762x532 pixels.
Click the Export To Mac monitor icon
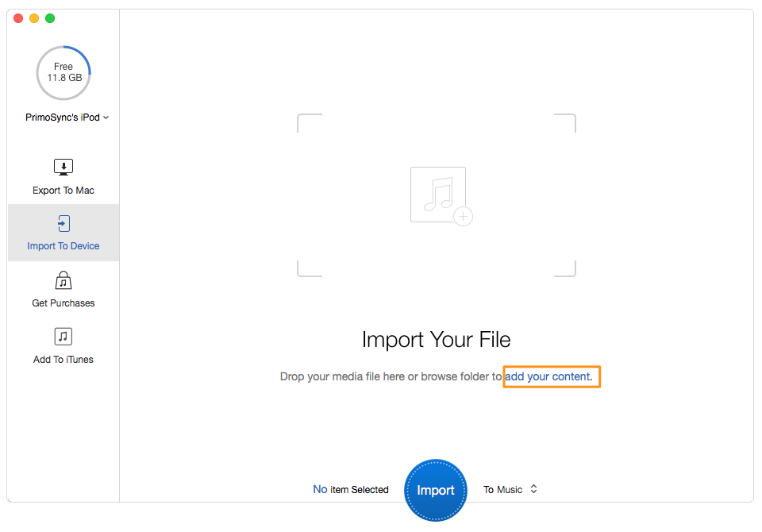[x=63, y=168]
